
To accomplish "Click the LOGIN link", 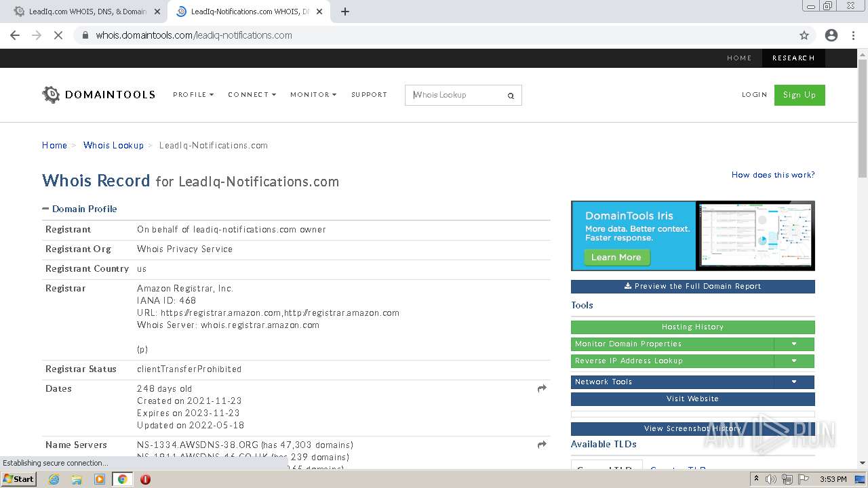I will (x=754, y=95).
